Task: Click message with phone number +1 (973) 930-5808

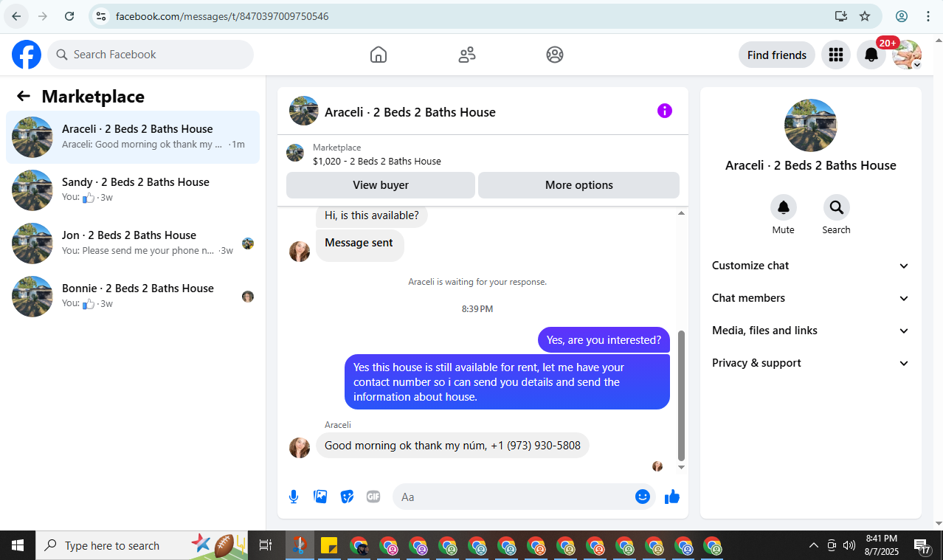Action: (452, 445)
